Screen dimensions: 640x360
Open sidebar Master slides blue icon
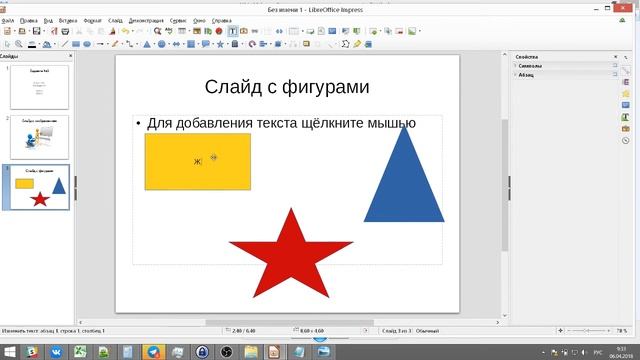coord(626,105)
